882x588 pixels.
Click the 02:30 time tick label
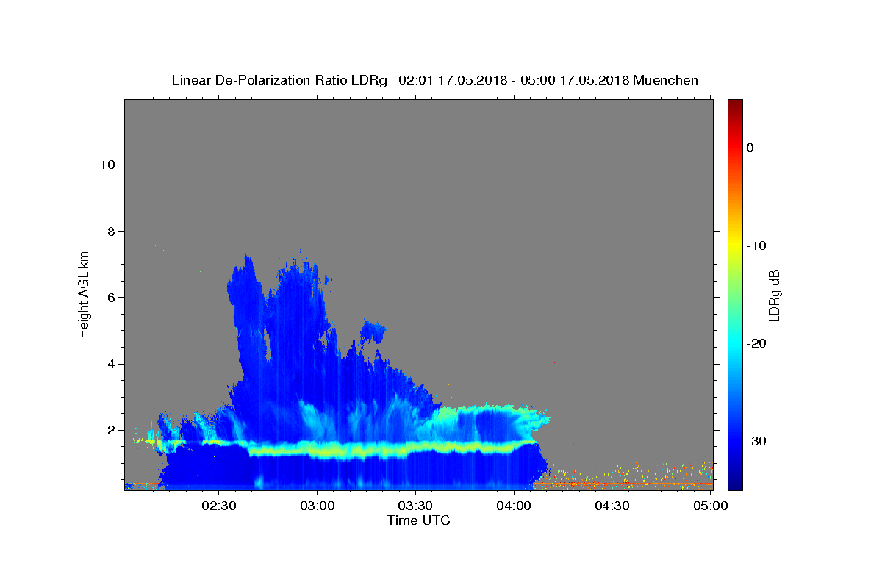pos(218,506)
